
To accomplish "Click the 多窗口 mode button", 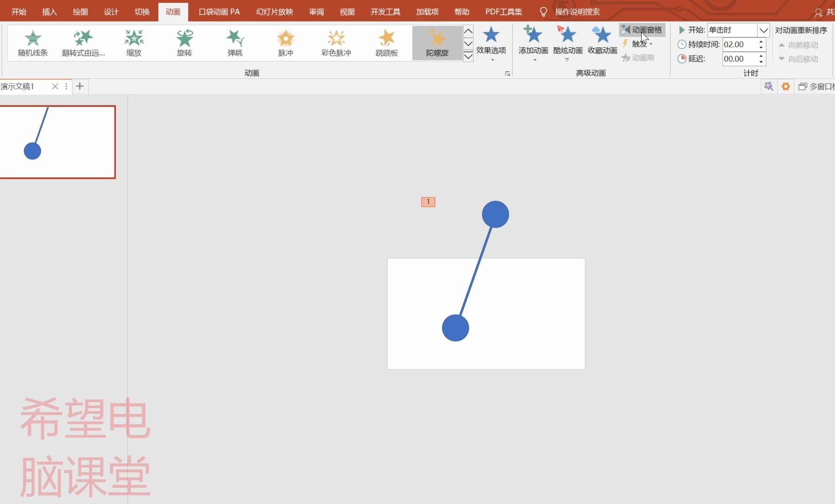I will (816, 86).
